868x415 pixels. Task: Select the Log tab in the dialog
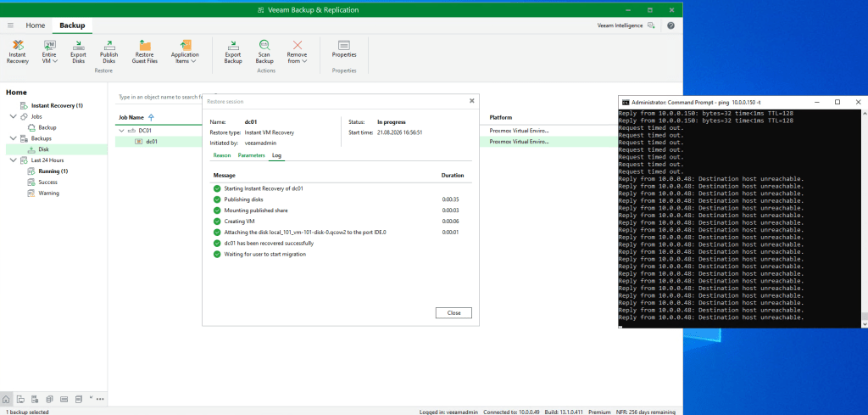pos(277,155)
